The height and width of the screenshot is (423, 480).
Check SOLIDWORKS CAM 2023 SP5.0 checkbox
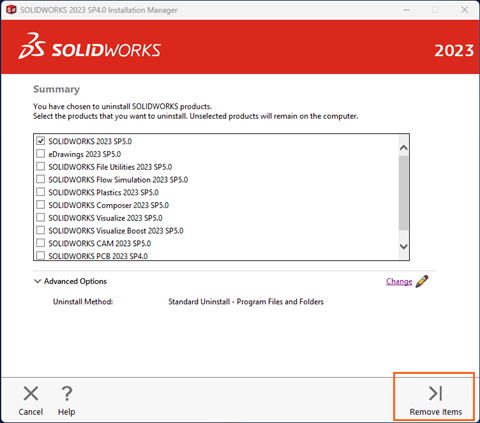click(x=41, y=243)
